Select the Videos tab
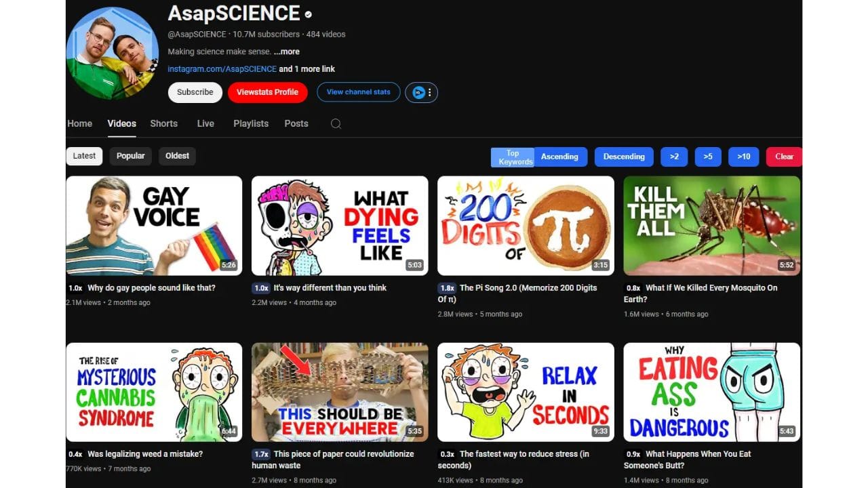868x488 pixels. coord(121,123)
